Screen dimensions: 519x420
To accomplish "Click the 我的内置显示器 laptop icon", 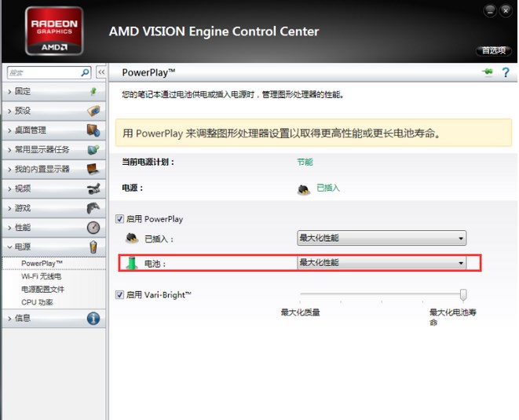I will 93,169.
